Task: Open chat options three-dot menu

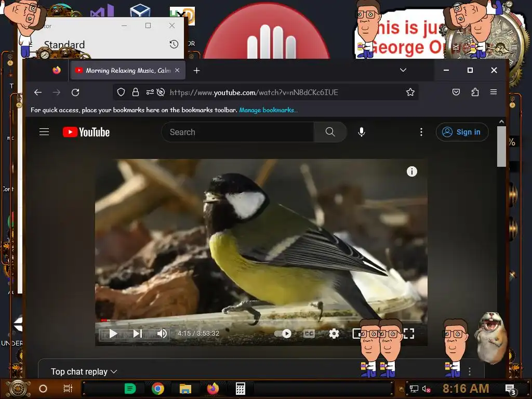Action: pos(470,371)
